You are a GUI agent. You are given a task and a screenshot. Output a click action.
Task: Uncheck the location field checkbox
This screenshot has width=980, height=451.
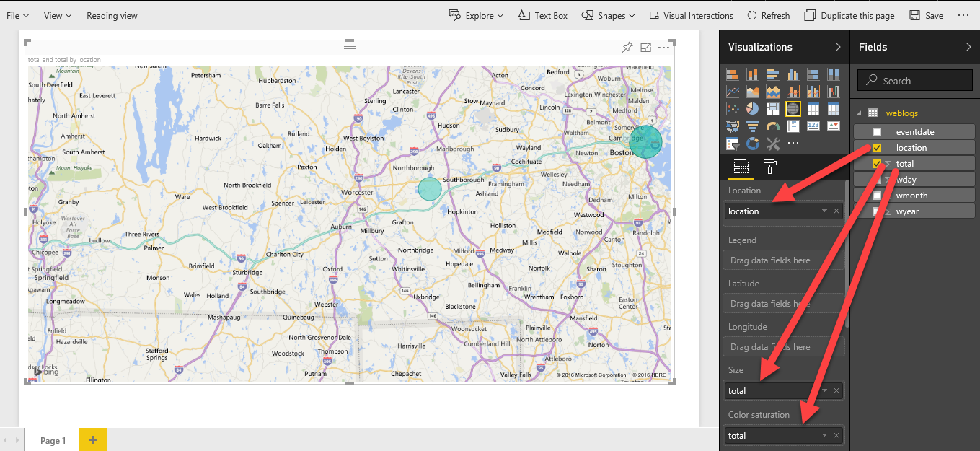[x=877, y=148]
